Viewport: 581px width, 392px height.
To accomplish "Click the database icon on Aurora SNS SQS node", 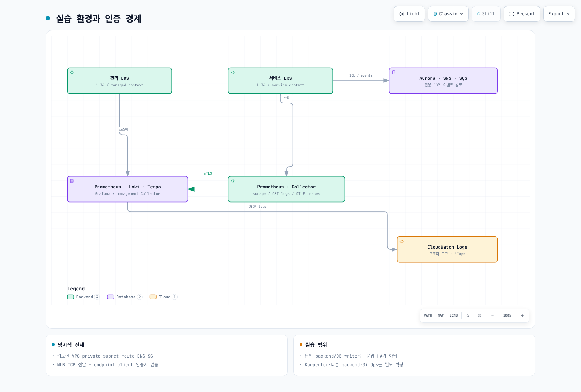I will pos(394,72).
